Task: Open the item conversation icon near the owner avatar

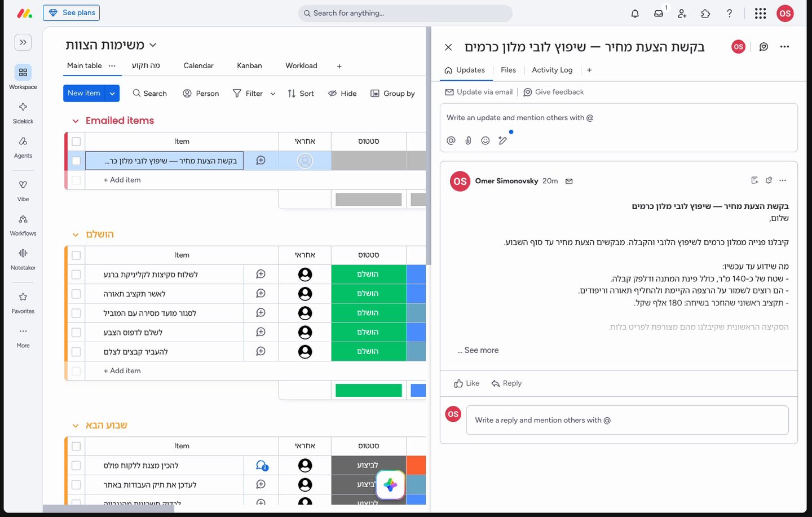Action: (x=764, y=47)
